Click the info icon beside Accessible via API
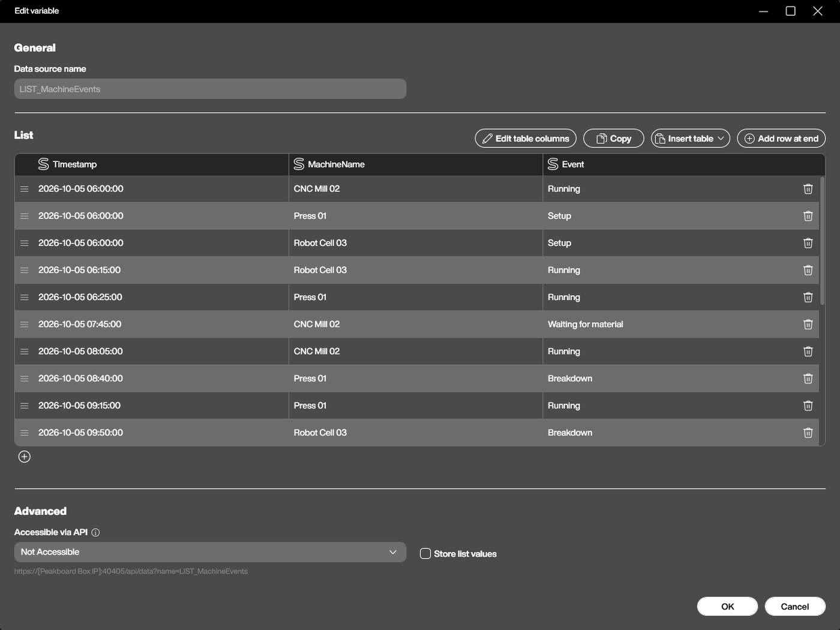The height and width of the screenshot is (630, 840). [95, 532]
